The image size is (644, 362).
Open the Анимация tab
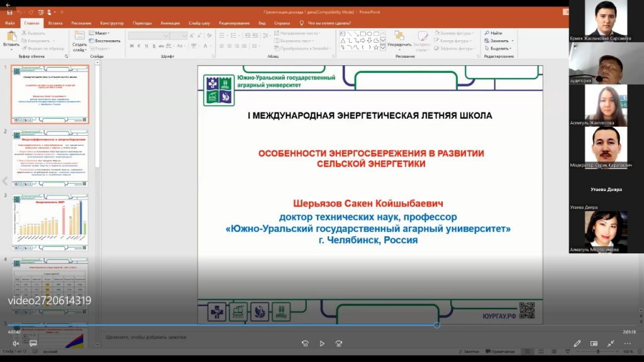pyautogui.click(x=170, y=23)
